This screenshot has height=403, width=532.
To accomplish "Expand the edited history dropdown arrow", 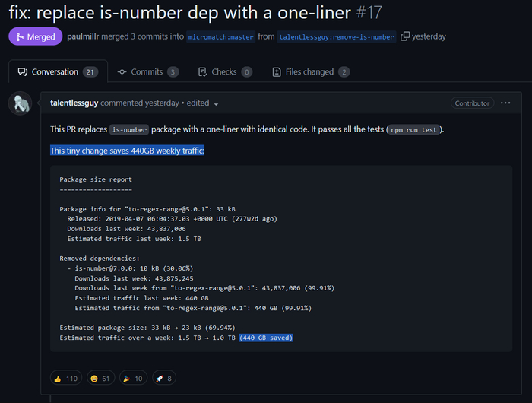I will tap(216, 104).
